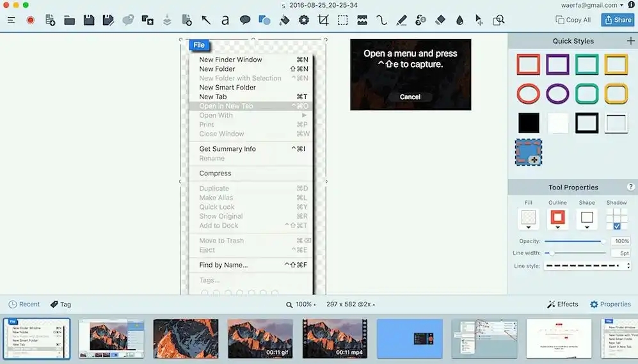Select the blue Shape tool
The image size is (638, 364).
264,20
